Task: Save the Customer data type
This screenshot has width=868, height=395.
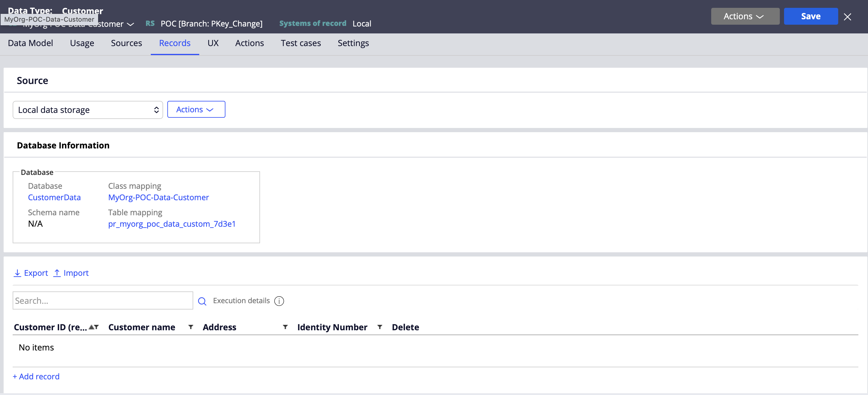Action: point(811,16)
